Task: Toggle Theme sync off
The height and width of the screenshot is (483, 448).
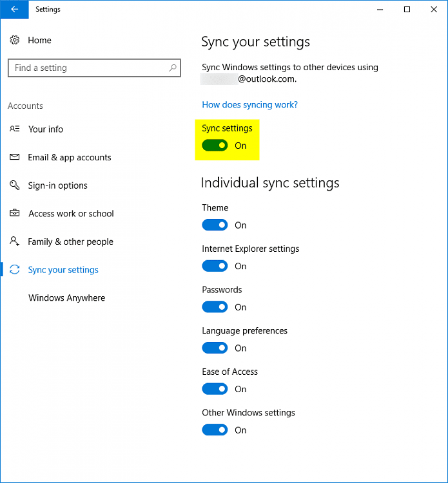Action: pos(215,225)
